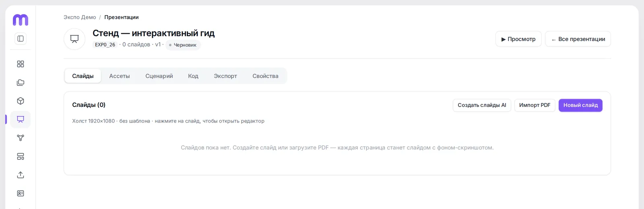Open the dashboard grid icon in sidebar
The width and height of the screenshot is (644, 209).
click(21, 64)
